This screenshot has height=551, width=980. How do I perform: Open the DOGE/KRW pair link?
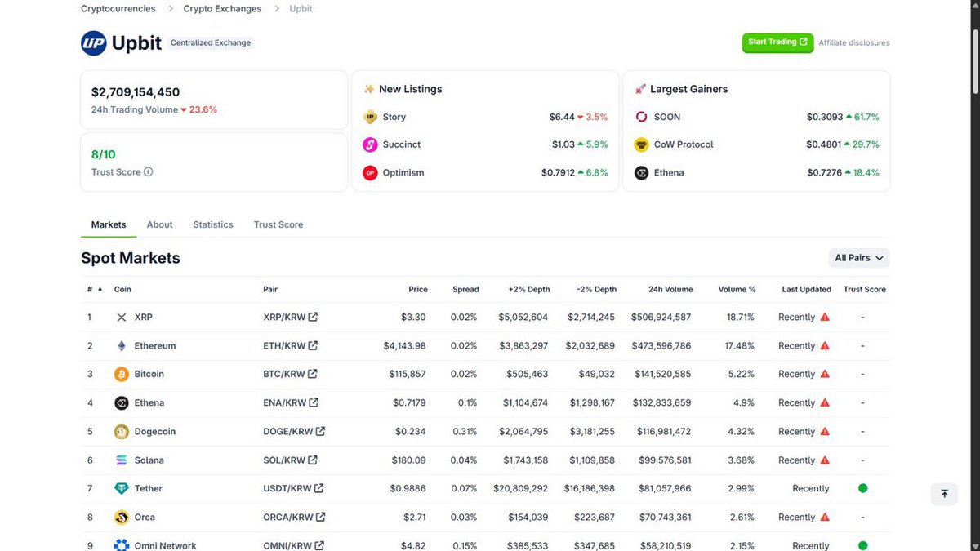tap(294, 432)
